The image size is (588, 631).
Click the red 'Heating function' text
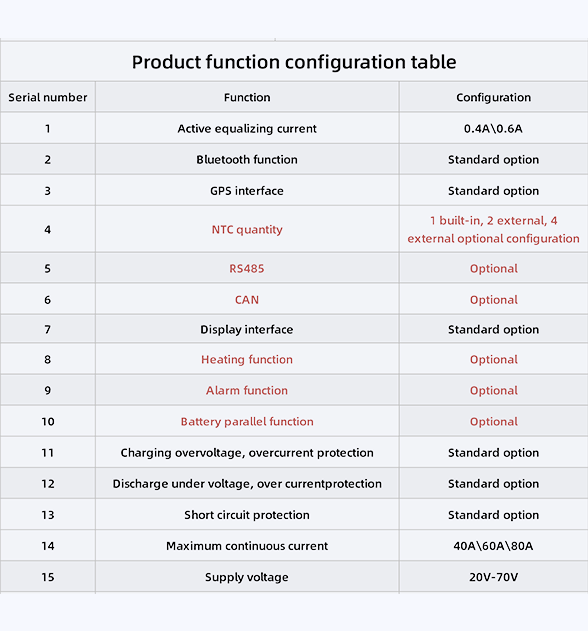click(247, 359)
